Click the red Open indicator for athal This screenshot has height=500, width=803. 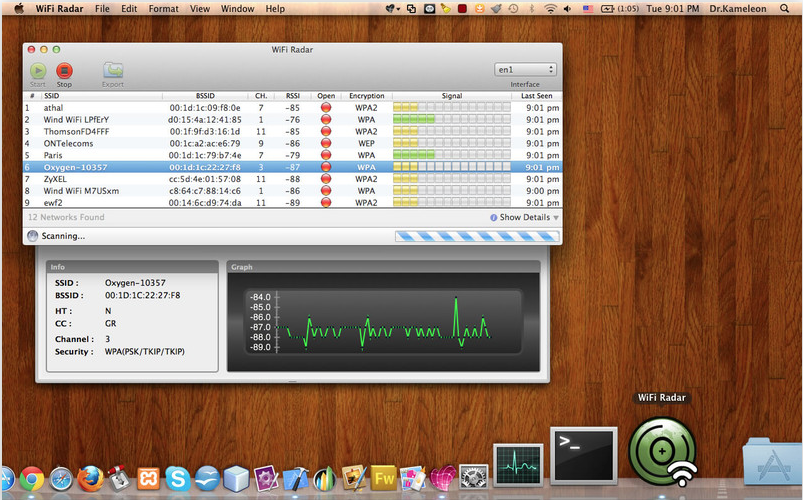(x=326, y=108)
